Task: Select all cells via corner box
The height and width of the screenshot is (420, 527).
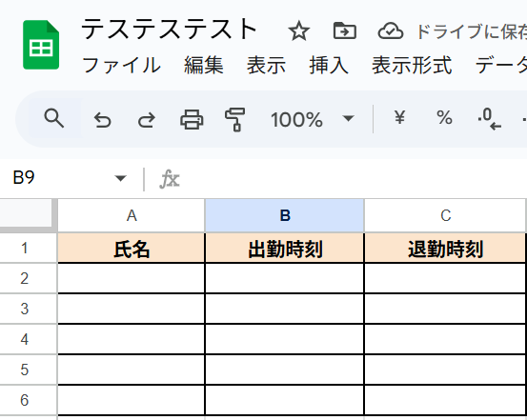Action: tap(27, 213)
